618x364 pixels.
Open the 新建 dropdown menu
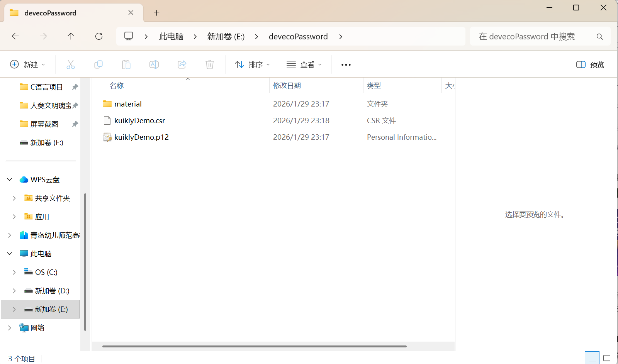click(28, 64)
